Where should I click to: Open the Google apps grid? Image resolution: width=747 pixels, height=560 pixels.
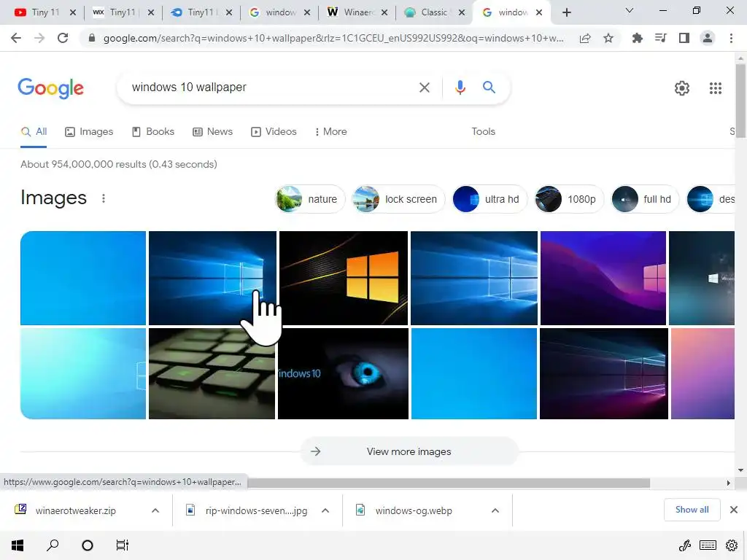coord(715,88)
